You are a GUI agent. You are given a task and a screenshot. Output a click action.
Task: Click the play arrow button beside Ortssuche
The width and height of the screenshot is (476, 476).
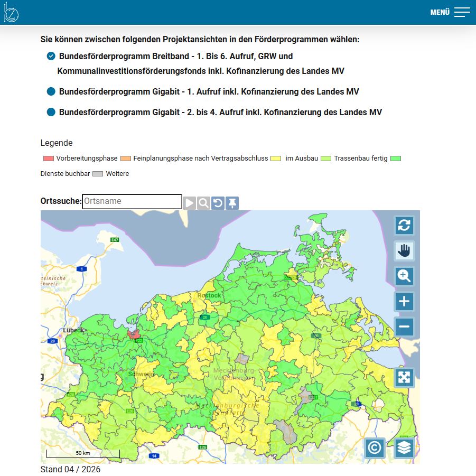[190, 203]
